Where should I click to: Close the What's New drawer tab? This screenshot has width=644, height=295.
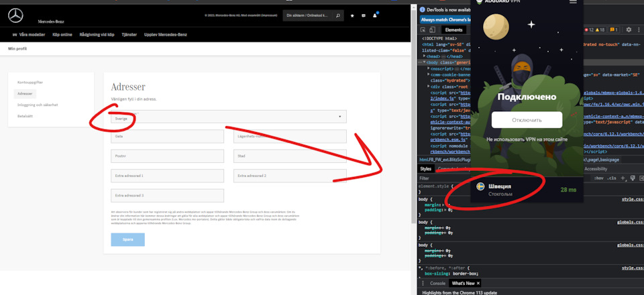[x=478, y=284]
